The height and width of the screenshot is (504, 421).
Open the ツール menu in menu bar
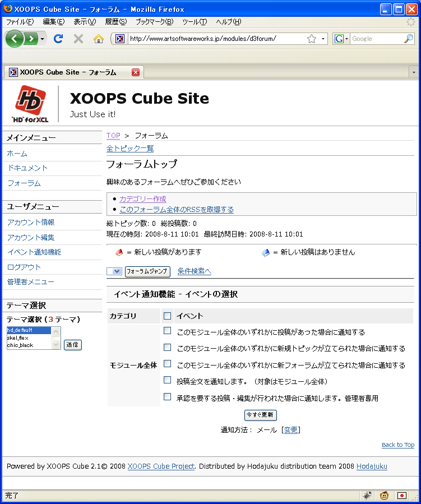click(194, 22)
